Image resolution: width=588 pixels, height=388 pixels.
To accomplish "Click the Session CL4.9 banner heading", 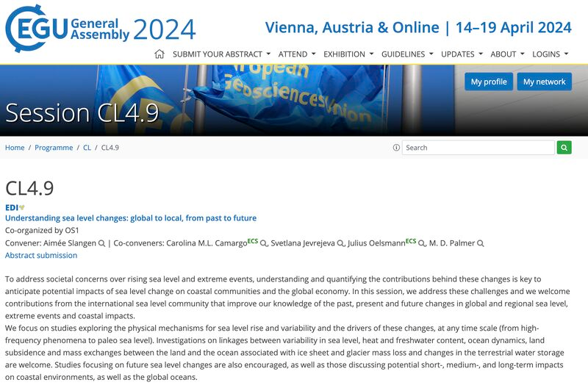I will point(82,113).
